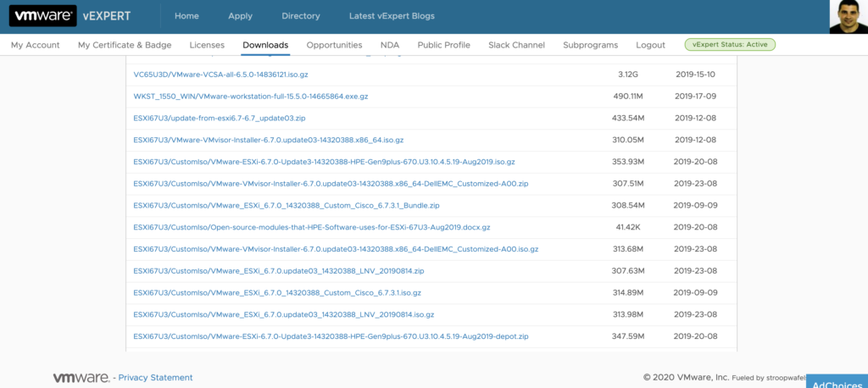This screenshot has height=388, width=868.
Task: Click the date in the 41.42K row
Action: pos(696,227)
